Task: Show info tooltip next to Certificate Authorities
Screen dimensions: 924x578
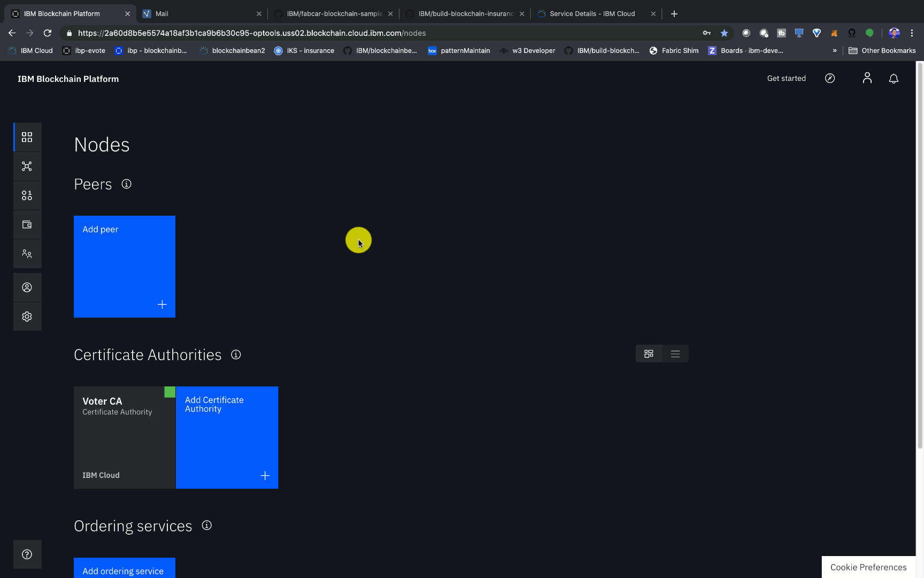Action: 236,355
